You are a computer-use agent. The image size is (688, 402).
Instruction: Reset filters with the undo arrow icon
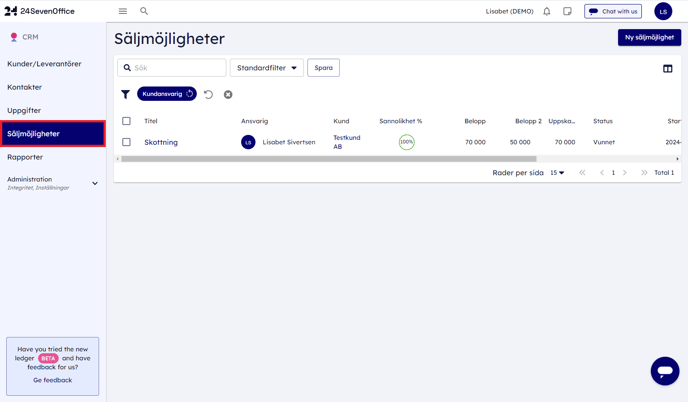point(209,94)
